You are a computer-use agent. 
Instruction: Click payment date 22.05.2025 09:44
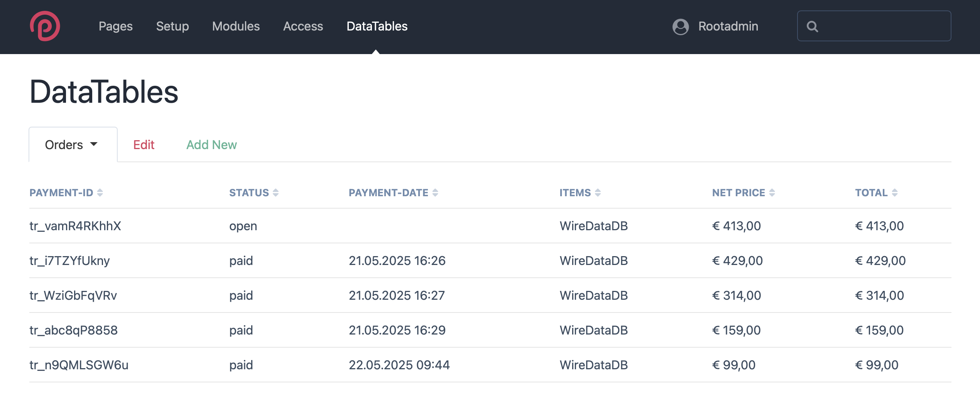(399, 365)
